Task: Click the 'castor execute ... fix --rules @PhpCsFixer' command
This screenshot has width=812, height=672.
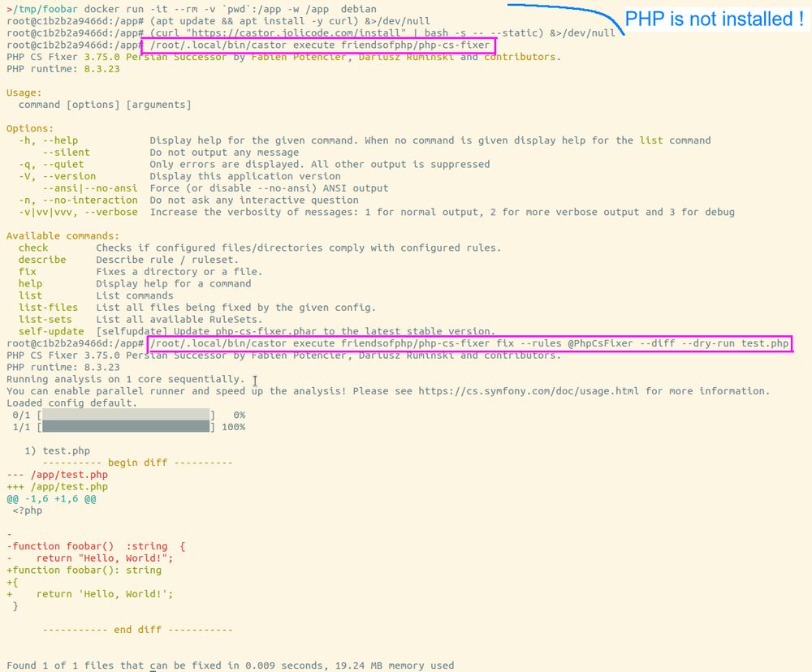Action: pyautogui.click(x=469, y=343)
